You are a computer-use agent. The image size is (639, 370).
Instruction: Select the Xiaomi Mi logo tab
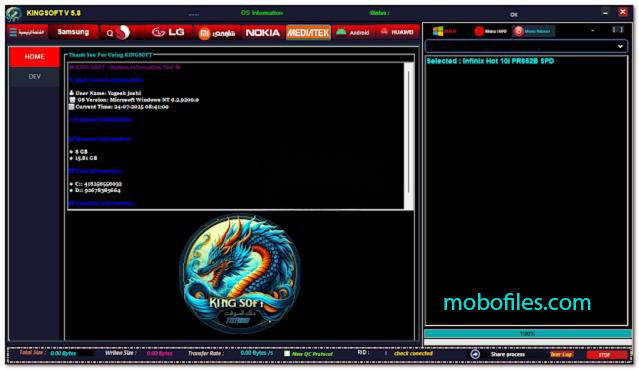(217, 33)
